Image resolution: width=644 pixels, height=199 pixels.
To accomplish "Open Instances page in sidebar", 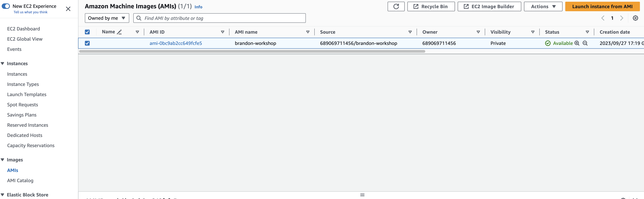I will pyautogui.click(x=17, y=74).
